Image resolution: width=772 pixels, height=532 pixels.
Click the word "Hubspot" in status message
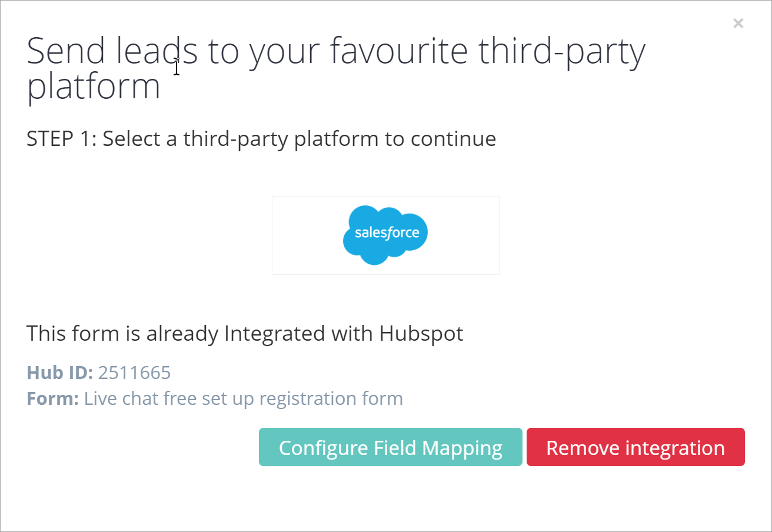point(421,334)
